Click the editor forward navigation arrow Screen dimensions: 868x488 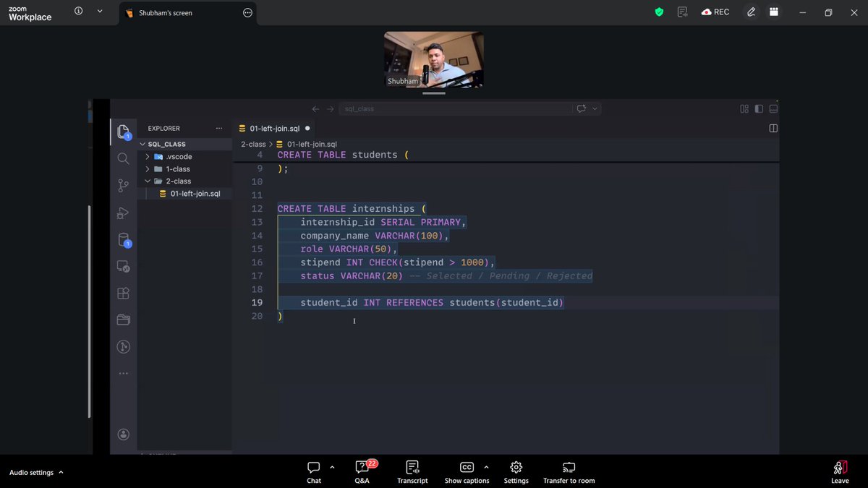coord(331,109)
